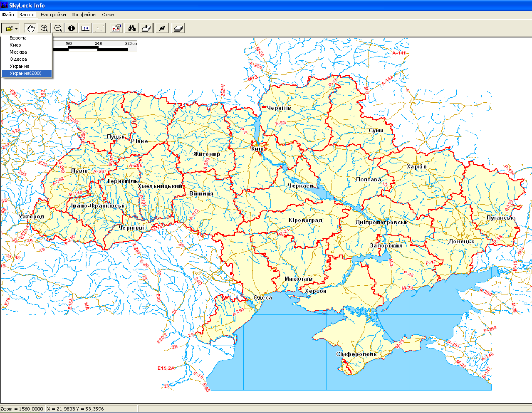This screenshot has width=532, height=413.
Task: Click the Сімферополь city label
Action: [x=356, y=354]
